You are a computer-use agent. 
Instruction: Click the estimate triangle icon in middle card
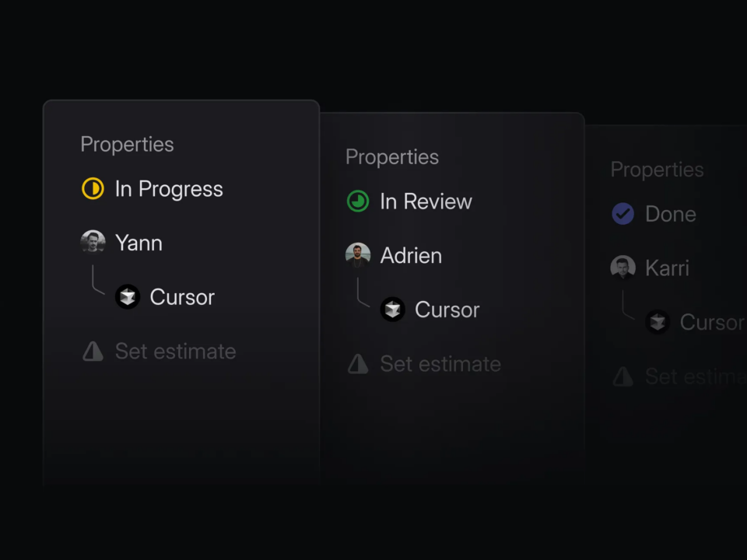coord(358,364)
